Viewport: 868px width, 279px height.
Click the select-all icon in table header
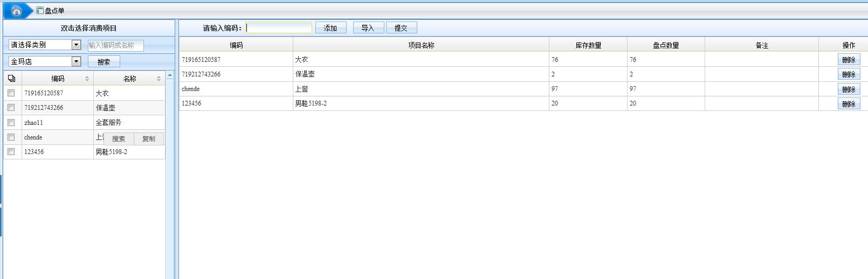tap(11, 79)
